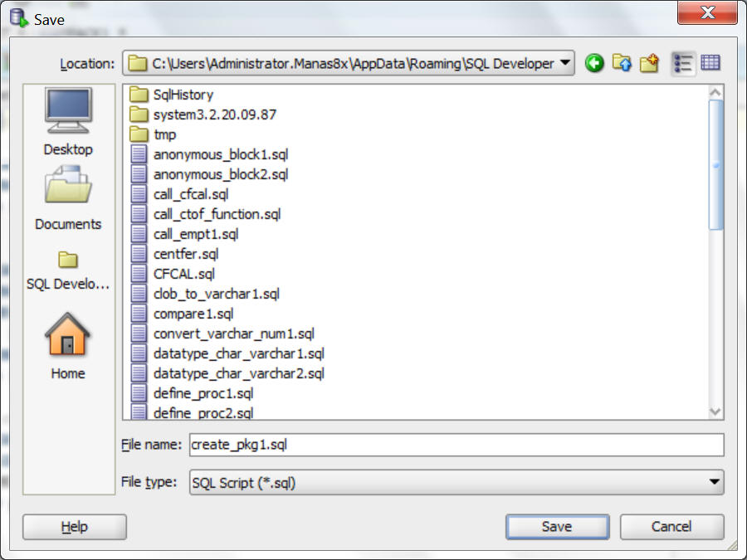Go to Home shortcut
The image size is (747, 560).
[68, 346]
